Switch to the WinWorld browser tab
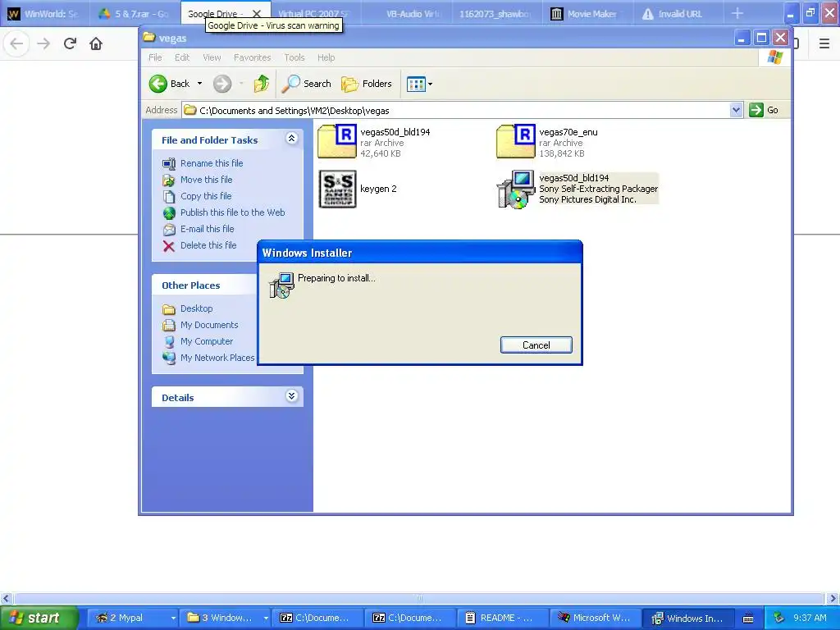Image resolution: width=840 pixels, height=630 pixels. (44, 14)
